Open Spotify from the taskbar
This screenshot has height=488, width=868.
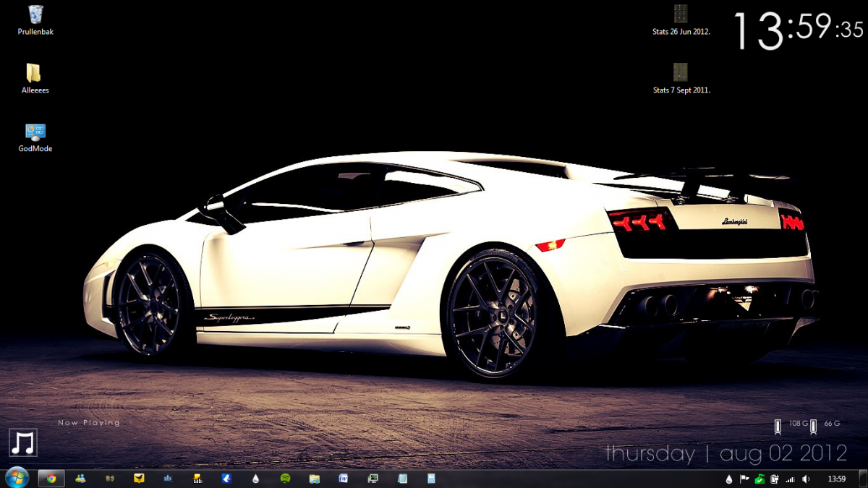(x=285, y=479)
